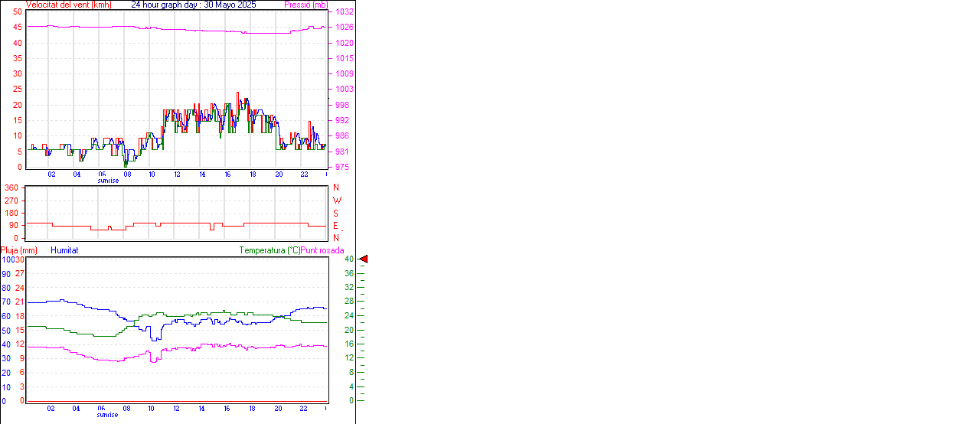Select the 270 value on direction axis
This screenshot has width=980, height=424.
tap(11, 201)
